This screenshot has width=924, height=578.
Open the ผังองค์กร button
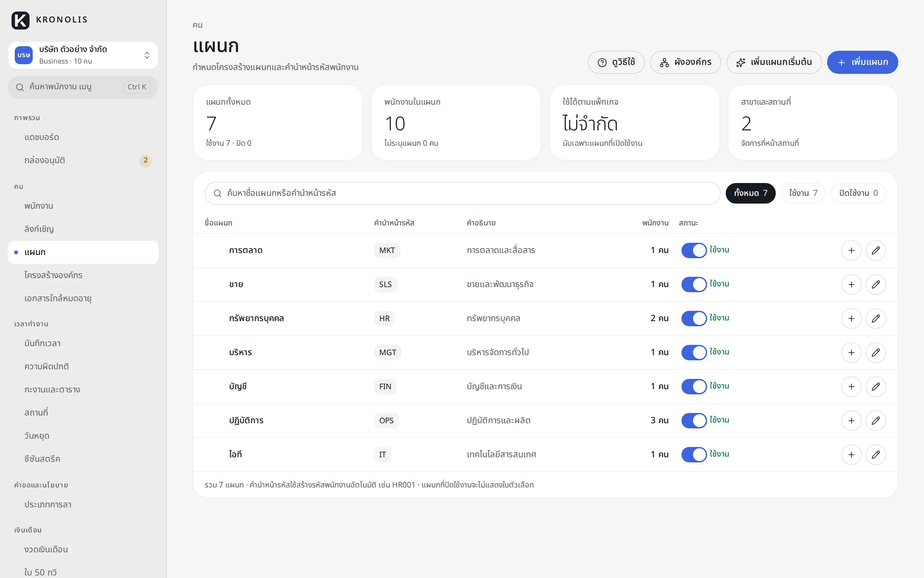[685, 62]
